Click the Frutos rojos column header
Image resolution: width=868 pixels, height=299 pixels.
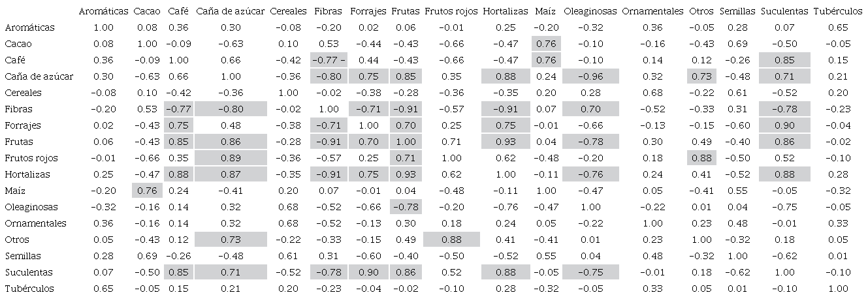point(451,11)
